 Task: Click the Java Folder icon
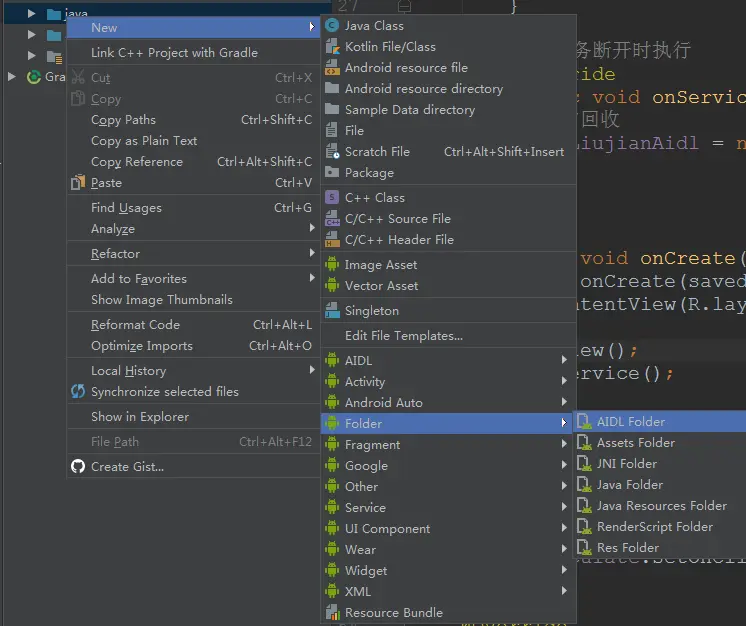pos(585,484)
